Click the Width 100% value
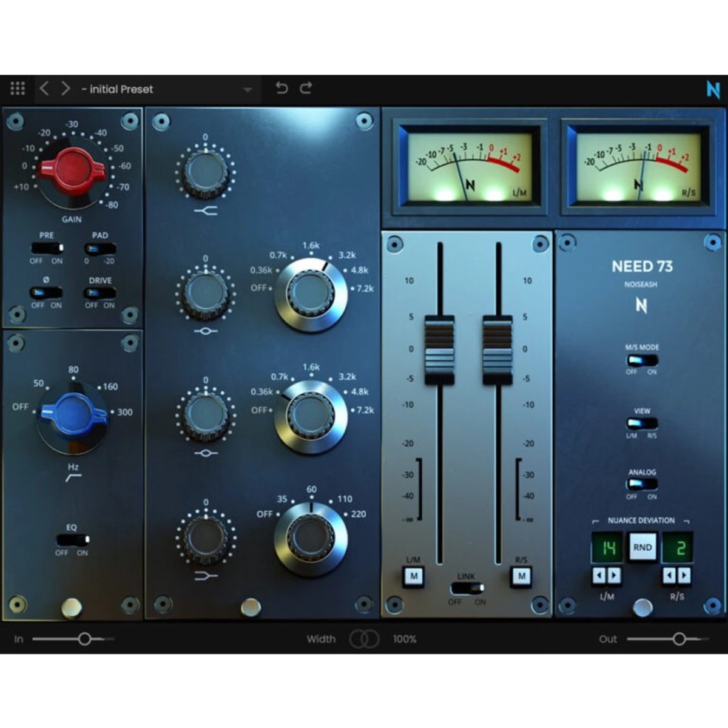 click(x=405, y=639)
